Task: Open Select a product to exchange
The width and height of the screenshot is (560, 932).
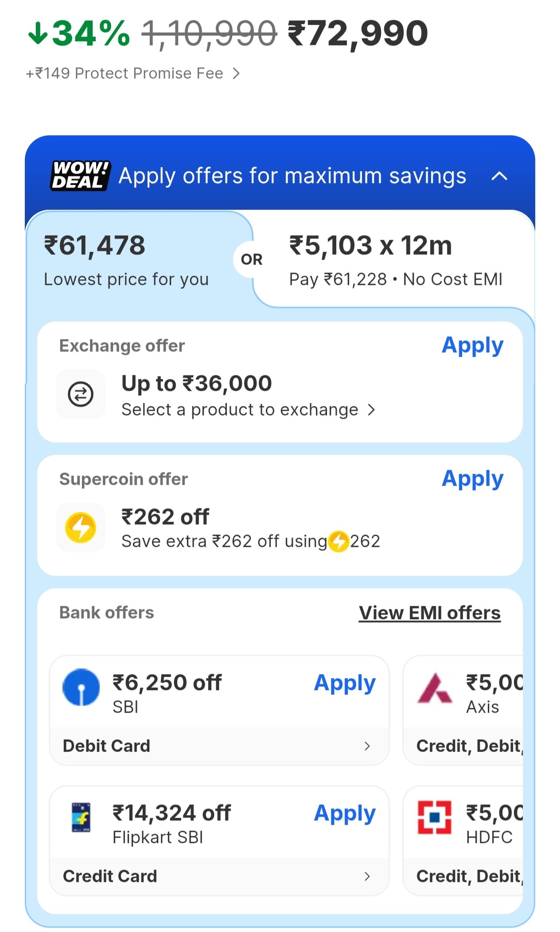Action: (248, 410)
